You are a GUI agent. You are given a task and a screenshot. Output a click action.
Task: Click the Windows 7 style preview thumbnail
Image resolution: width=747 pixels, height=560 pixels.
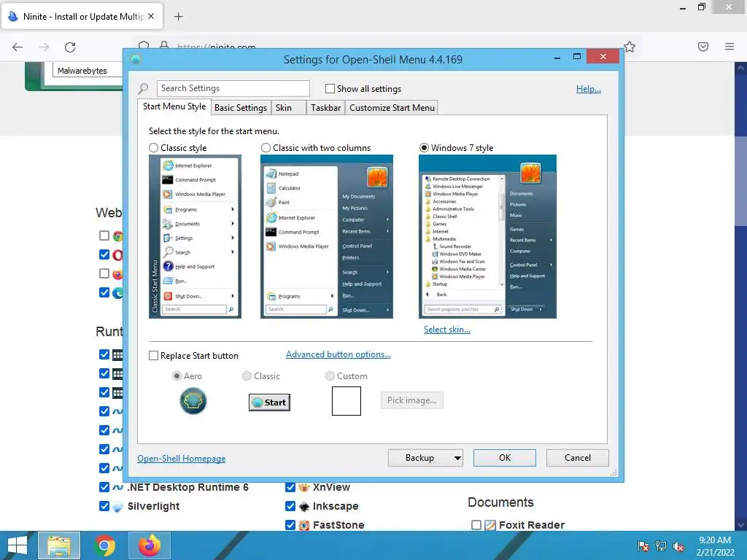[487, 237]
